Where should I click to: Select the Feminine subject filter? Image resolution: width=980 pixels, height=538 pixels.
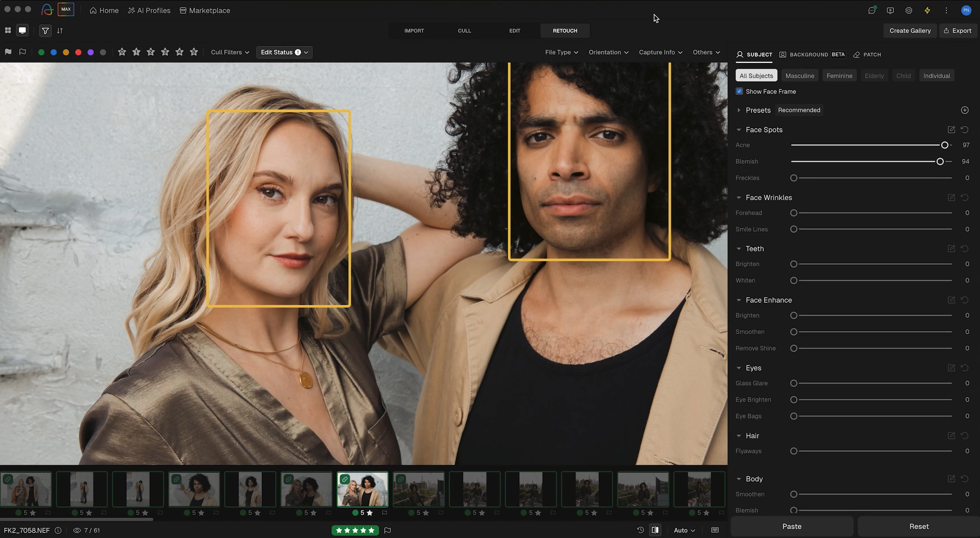tap(839, 76)
